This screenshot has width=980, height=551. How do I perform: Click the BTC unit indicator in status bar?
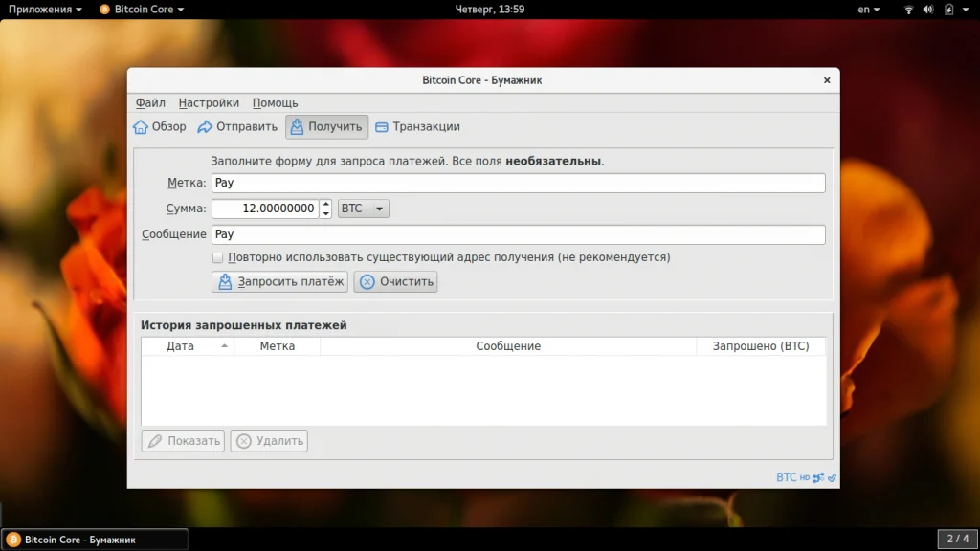coord(787,477)
